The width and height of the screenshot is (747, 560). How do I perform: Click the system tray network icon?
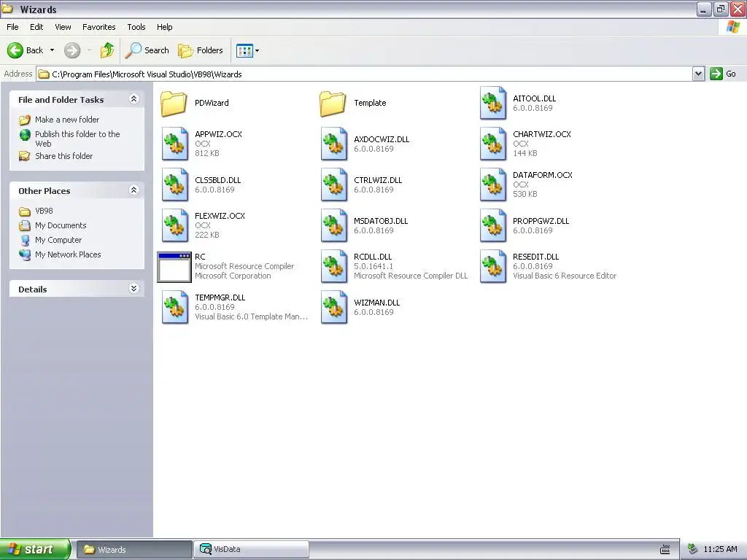coord(693,549)
